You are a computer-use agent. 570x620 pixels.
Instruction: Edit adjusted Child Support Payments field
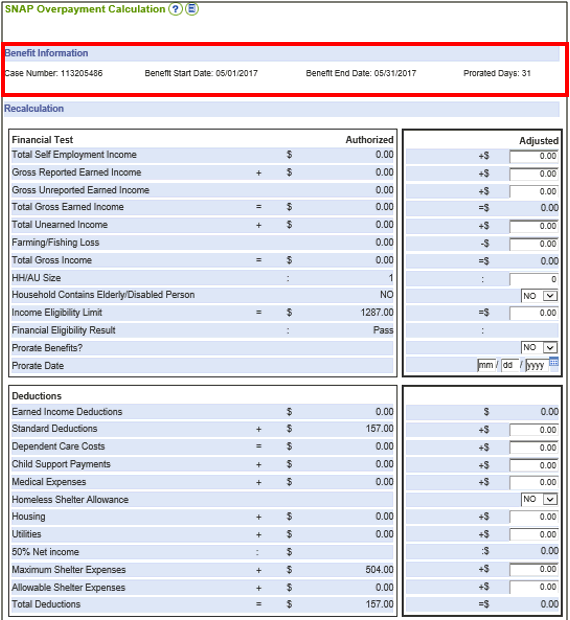tap(534, 465)
